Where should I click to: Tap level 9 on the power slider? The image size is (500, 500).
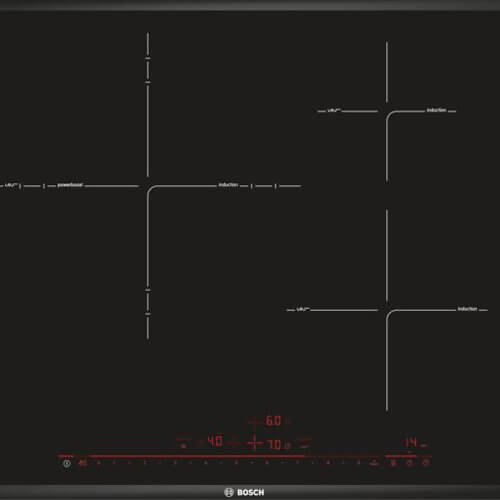(x=359, y=463)
